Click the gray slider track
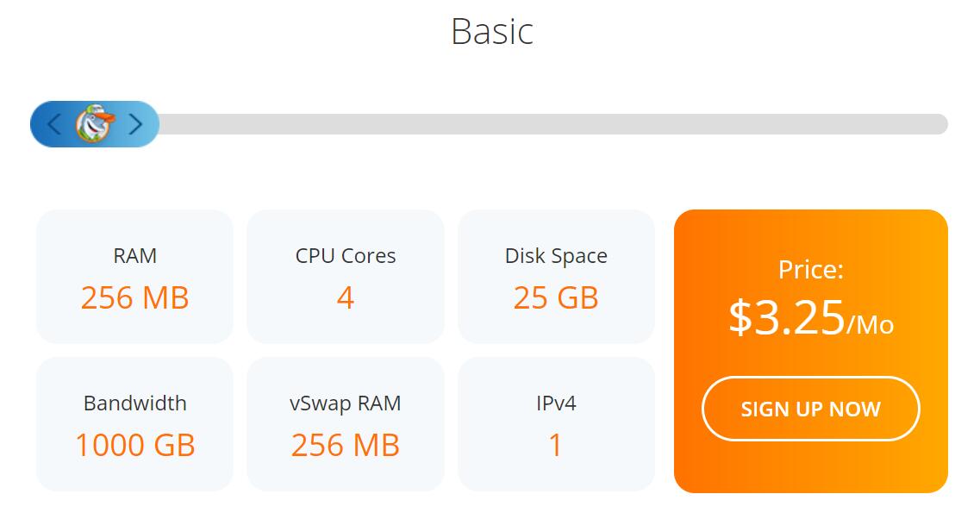Viewport: 980px width, 519px height. (x=553, y=124)
